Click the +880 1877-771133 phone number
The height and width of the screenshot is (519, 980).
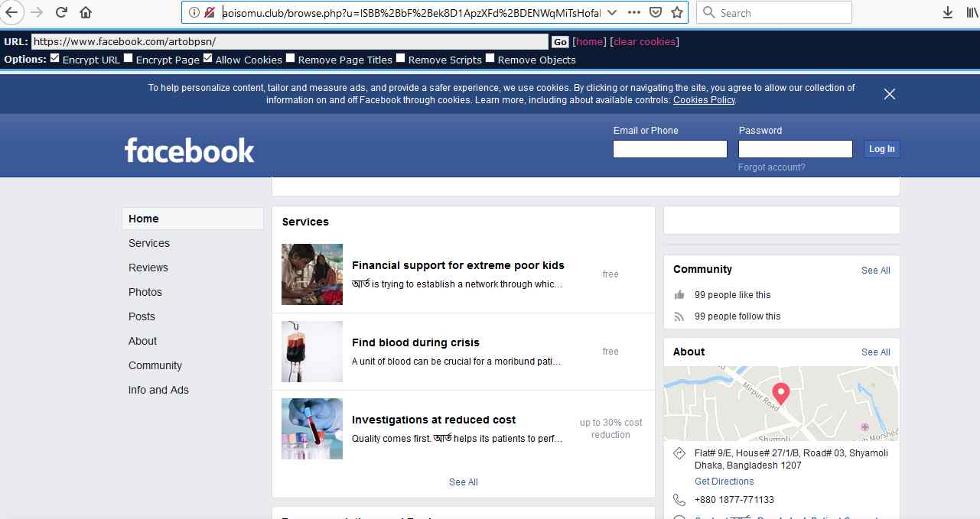(734, 500)
